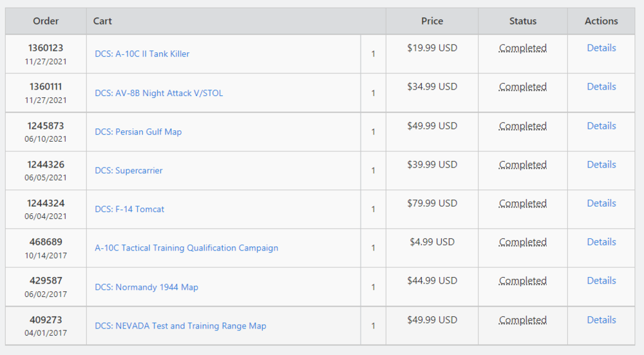Click the DCS: Supercarrier cart link
The height and width of the screenshot is (355, 644).
click(x=129, y=171)
